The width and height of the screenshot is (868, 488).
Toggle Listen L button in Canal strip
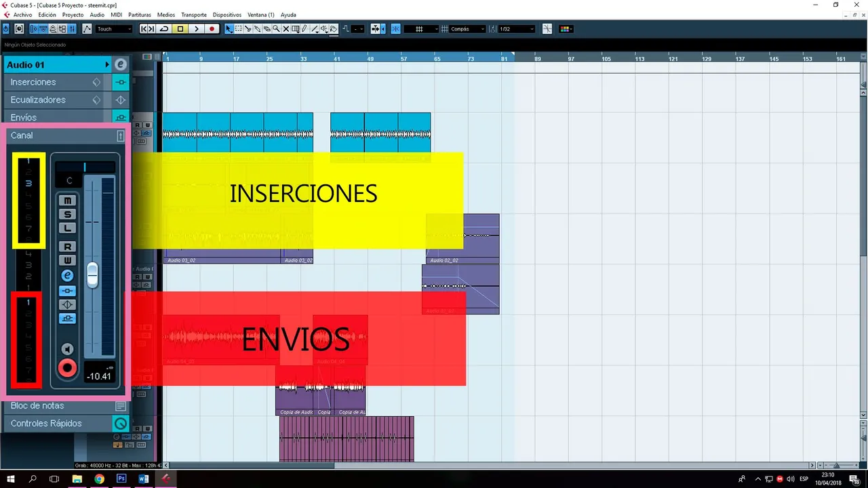click(x=67, y=228)
